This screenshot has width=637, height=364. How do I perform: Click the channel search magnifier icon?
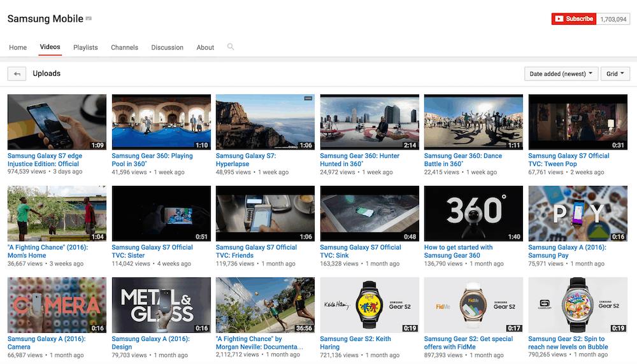[x=231, y=47]
